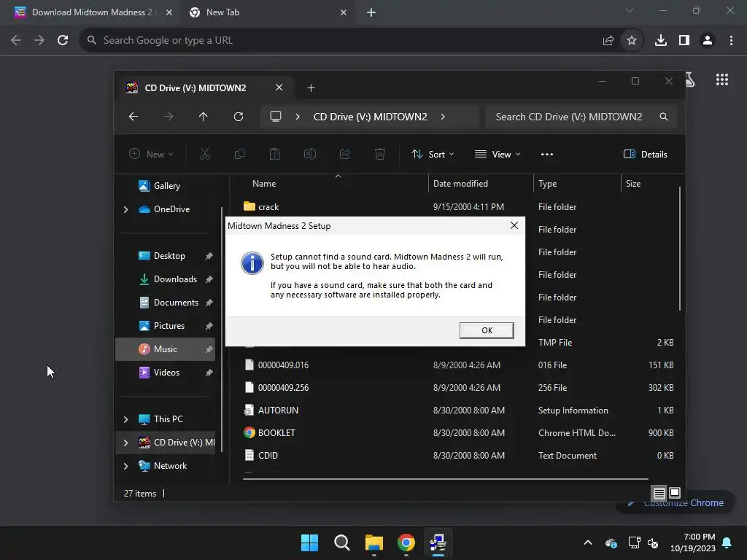This screenshot has width=747, height=560.
Task: Expand the This PC node
Action: tap(125, 419)
